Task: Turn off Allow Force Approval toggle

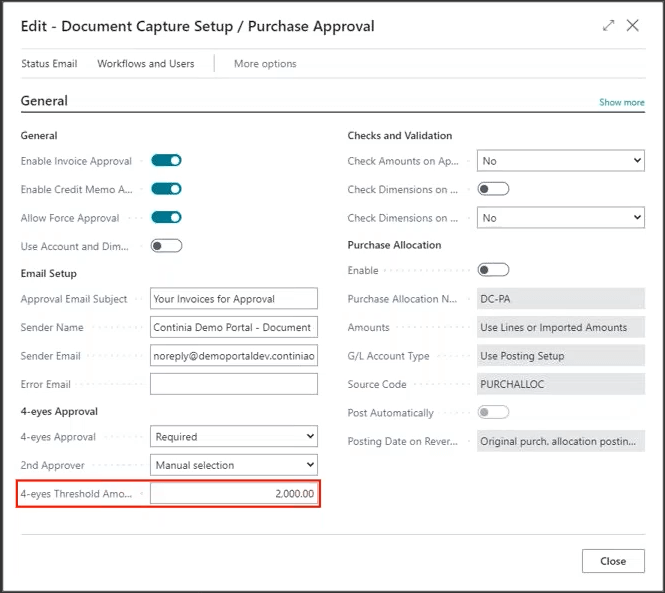Action: click(166, 217)
